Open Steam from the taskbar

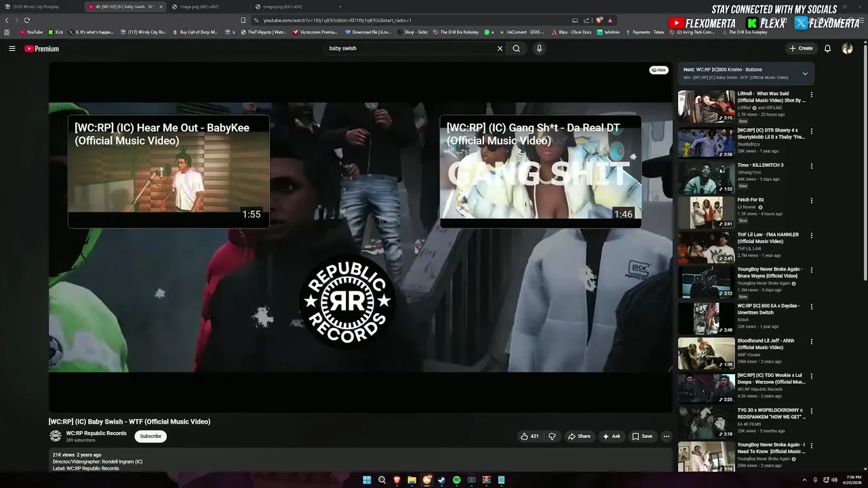click(441, 480)
